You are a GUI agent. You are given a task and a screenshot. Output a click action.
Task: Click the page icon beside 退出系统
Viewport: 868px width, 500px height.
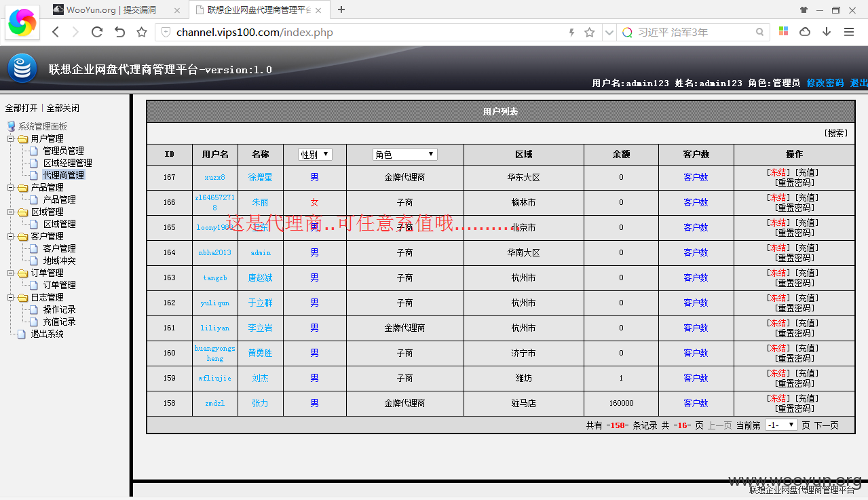point(22,334)
